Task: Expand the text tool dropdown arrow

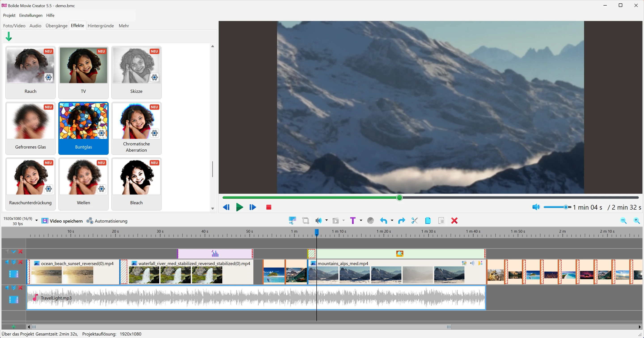Action: pos(361,220)
